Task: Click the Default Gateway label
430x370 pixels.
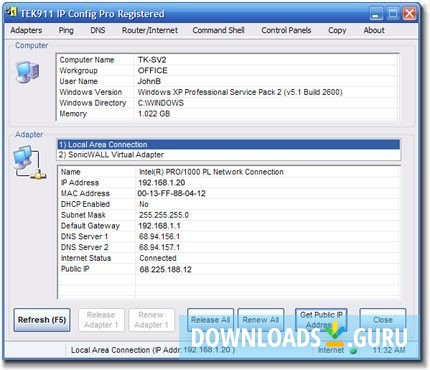Action: point(90,226)
